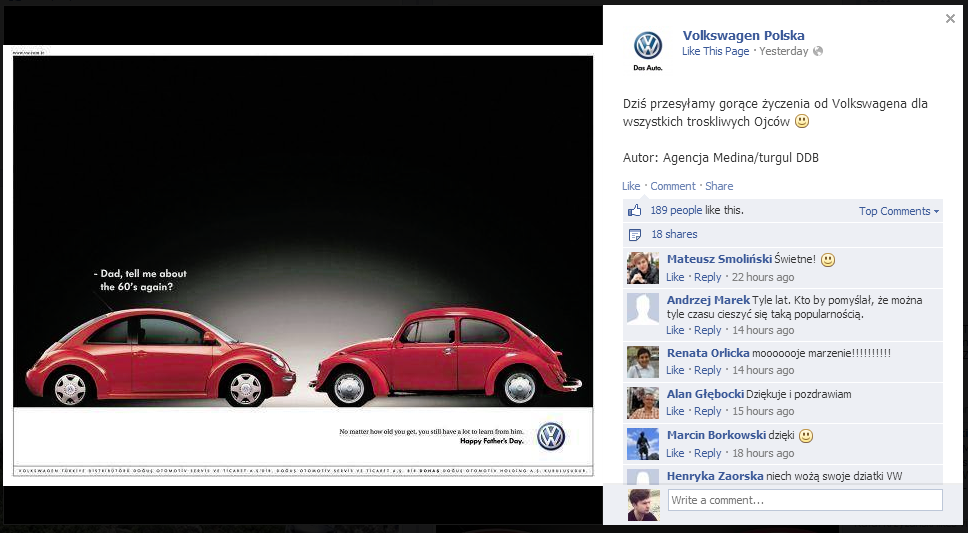This screenshot has height=533, width=968.
Task: Click Marcin Borkowski's profile picture
Action: click(643, 443)
